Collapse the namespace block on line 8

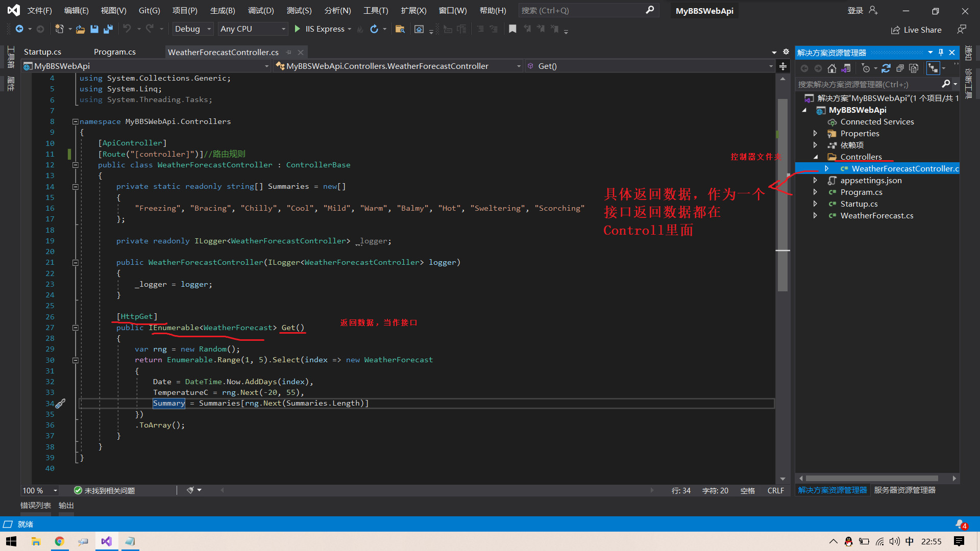click(75, 121)
